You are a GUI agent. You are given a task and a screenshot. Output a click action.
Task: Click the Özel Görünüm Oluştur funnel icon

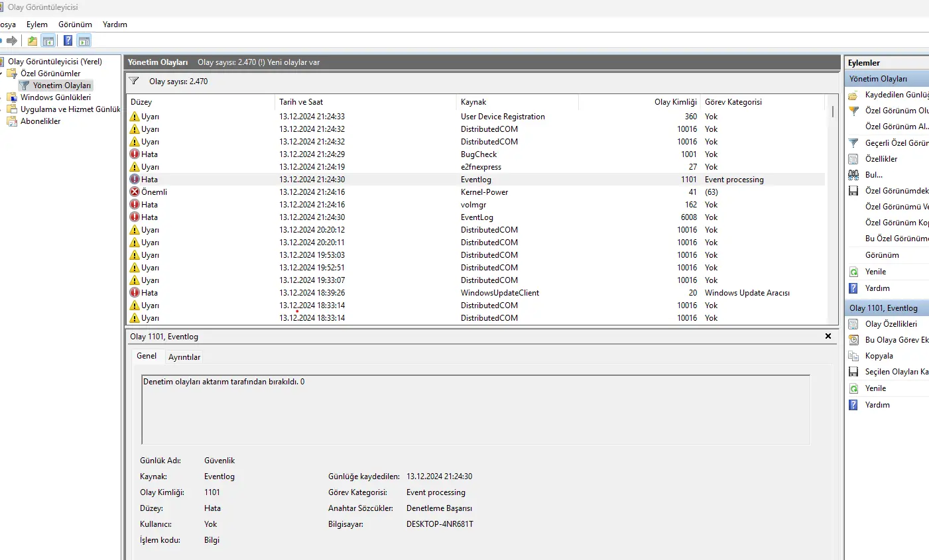tap(853, 111)
